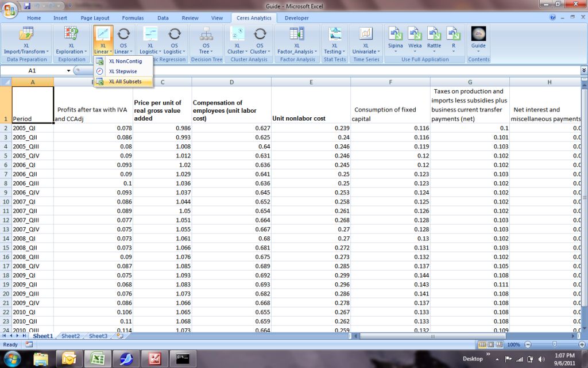Image resolution: width=588 pixels, height=368 pixels.
Task: Open command prompt from the taskbar
Action: click(x=183, y=359)
